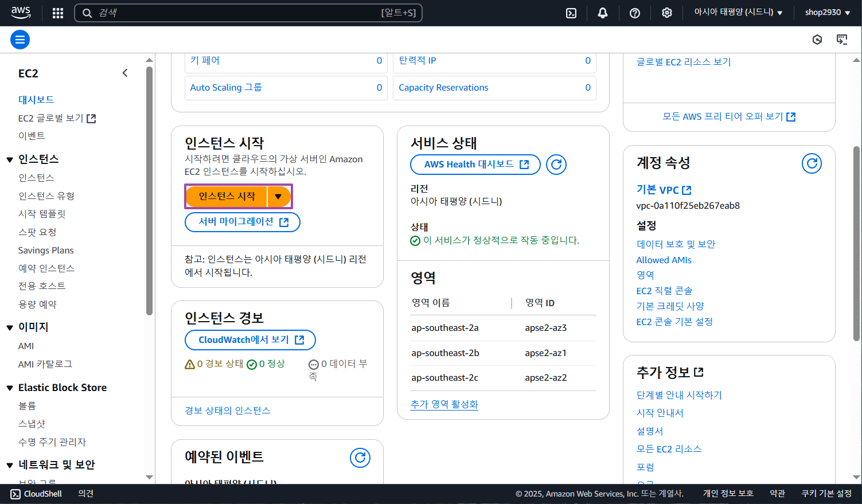Open 볼륨 in the sidebar
Image resolution: width=862 pixels, height=504 pixels.
(x=27, y=406)
